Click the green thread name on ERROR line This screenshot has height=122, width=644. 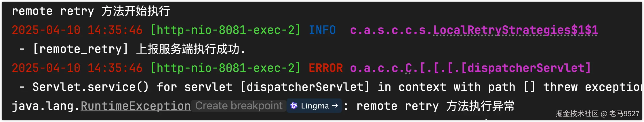point(225,68)
